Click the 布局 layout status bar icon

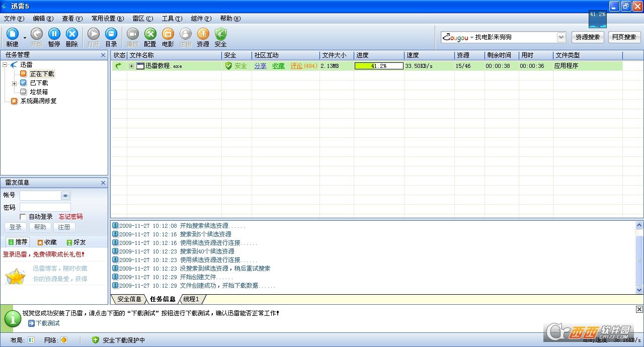[31, 340]
